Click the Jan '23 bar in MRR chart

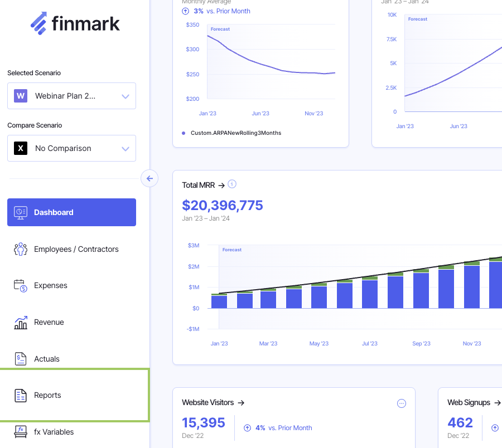click(x=219, y=301)
